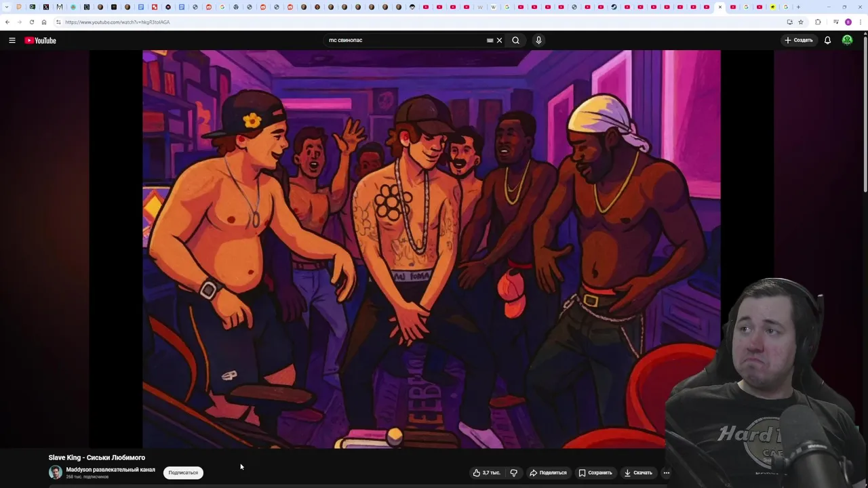
Task: Click the '268 тыс. подписчиков' subscriber count
Action: [87, 477]
